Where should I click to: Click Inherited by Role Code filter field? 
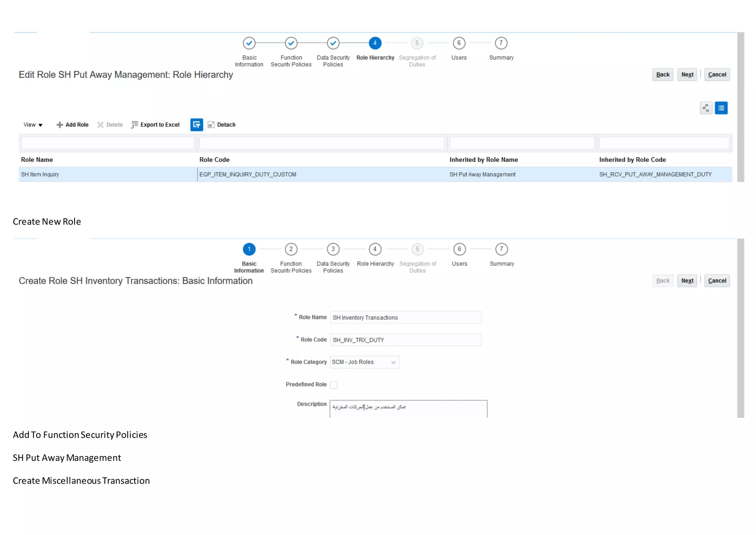point(664,143)
